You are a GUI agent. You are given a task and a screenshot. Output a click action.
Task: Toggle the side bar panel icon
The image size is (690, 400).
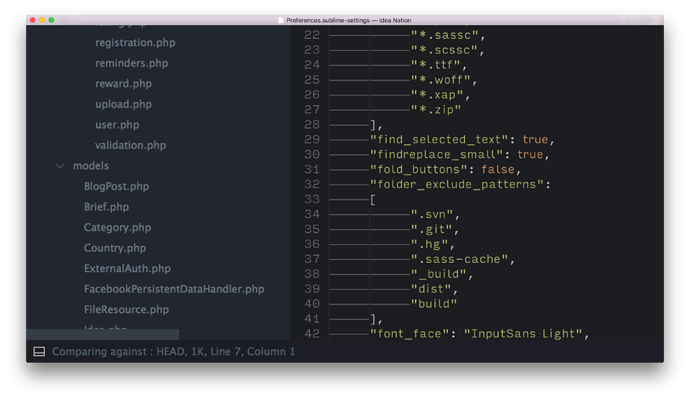click(39, 352)
